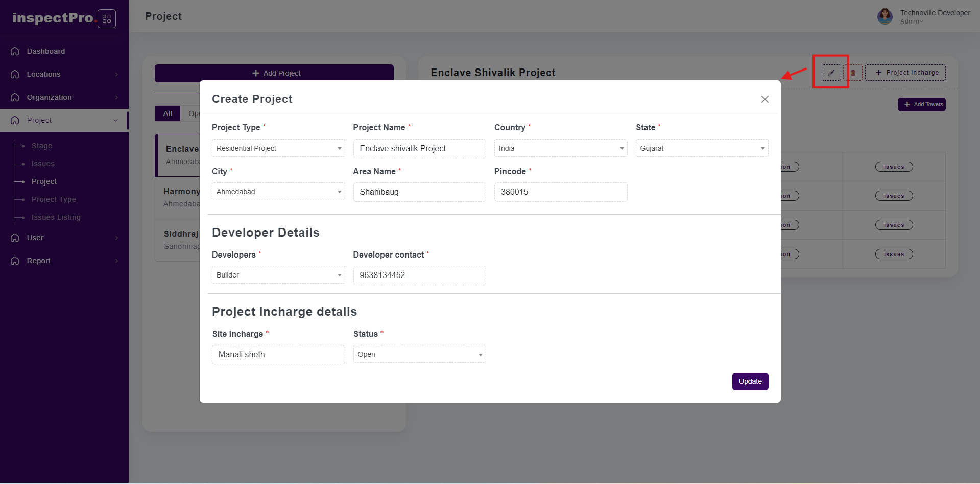This screenshot has height=484, width=980.
Task: Open the Country dropdown showing India
Action: coord(560,148)
